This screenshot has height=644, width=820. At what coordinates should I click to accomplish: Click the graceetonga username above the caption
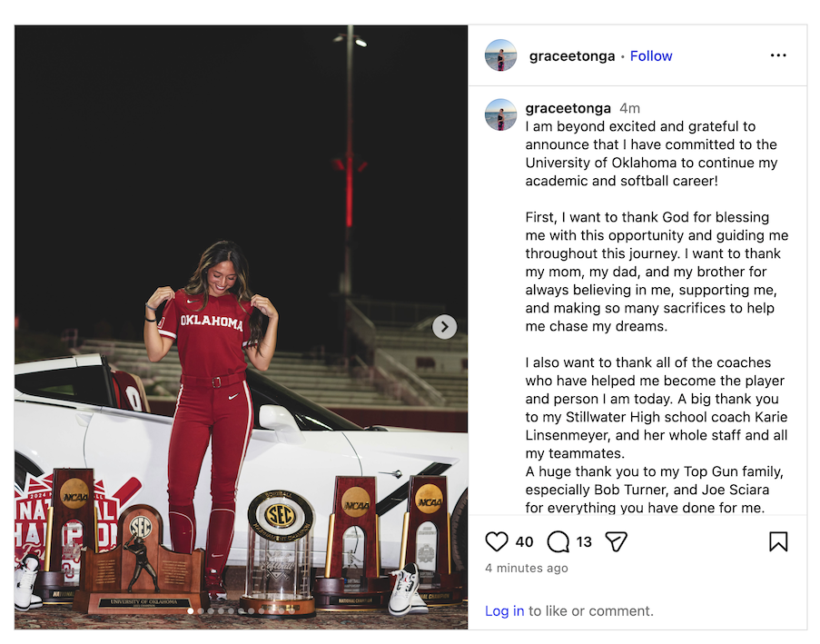(x=568, y=108)
